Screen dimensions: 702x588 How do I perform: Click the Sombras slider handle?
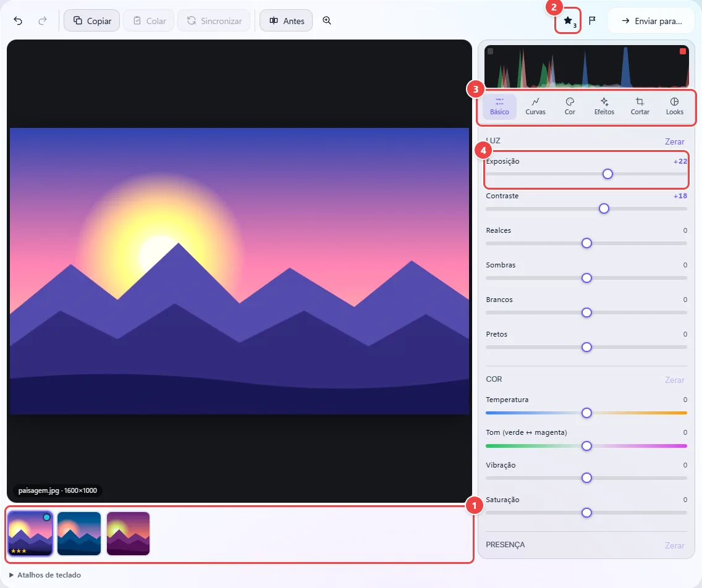click(x=586, y=278)
